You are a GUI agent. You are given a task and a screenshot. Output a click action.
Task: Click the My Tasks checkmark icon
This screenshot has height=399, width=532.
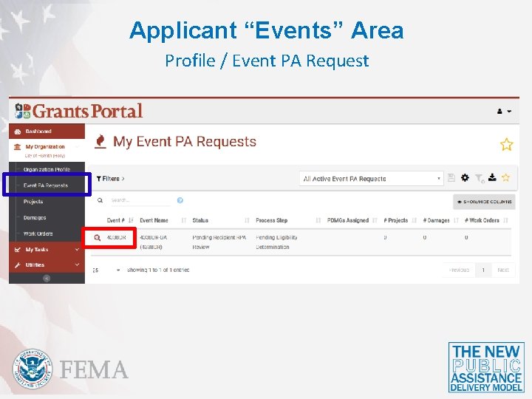click(x=18, y=250)
